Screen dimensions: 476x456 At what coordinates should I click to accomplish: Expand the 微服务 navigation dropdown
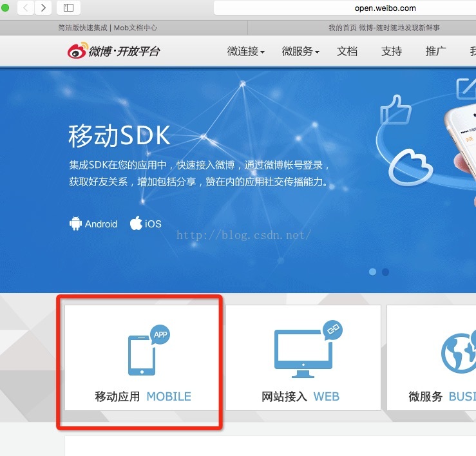pos(301,52)
